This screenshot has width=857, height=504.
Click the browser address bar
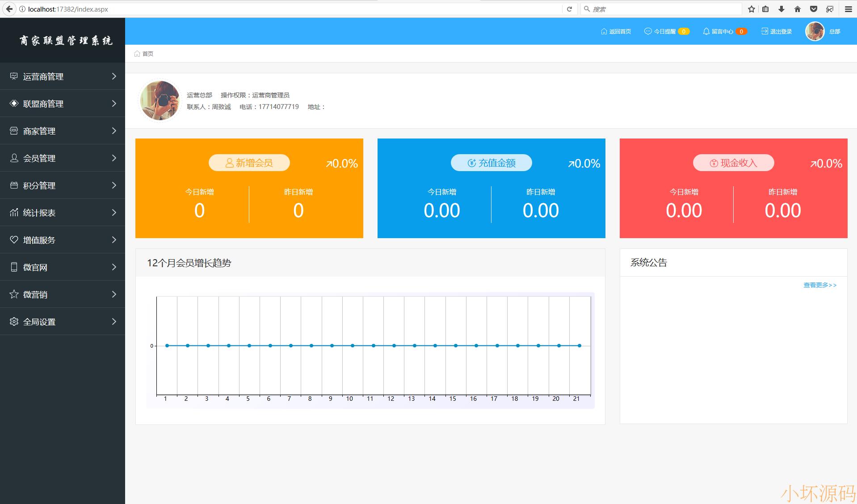click(x=290, y=9)
